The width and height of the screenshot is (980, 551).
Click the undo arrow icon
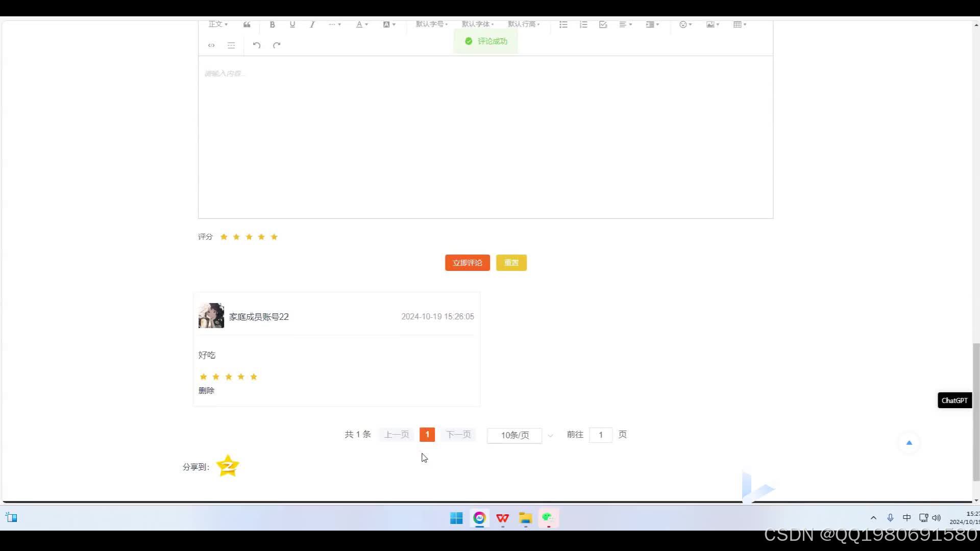coord(257,45)
